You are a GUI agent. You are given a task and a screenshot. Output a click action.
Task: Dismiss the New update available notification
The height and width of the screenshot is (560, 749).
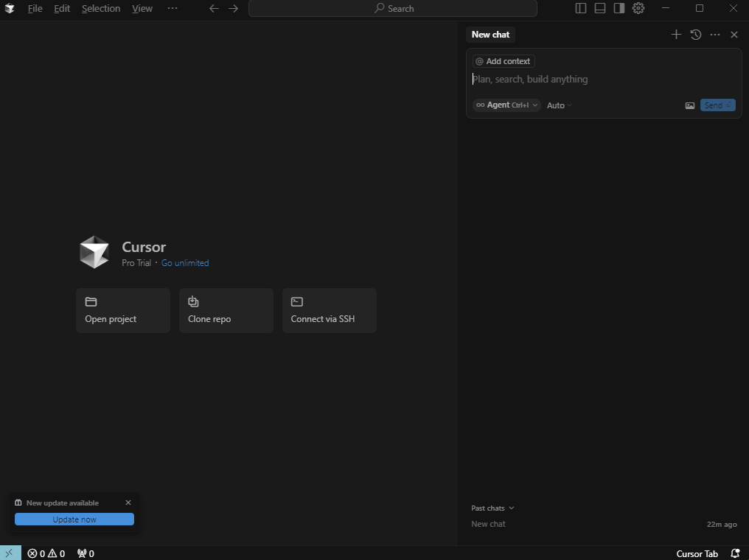pyautogui.click(x=128, y=503)
